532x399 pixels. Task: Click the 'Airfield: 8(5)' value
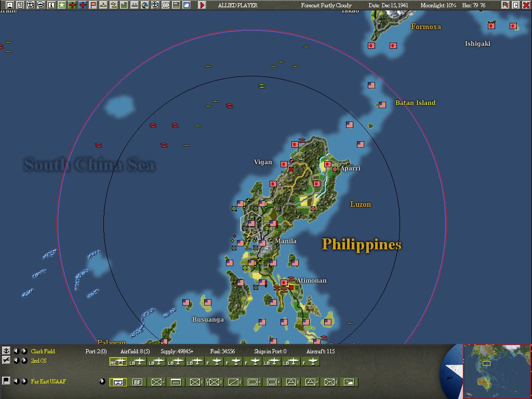click(x=135, y=351)
